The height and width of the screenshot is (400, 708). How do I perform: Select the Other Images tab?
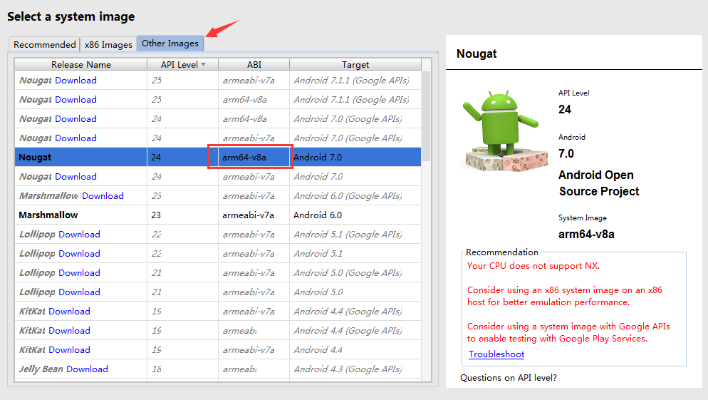[170, 44]
